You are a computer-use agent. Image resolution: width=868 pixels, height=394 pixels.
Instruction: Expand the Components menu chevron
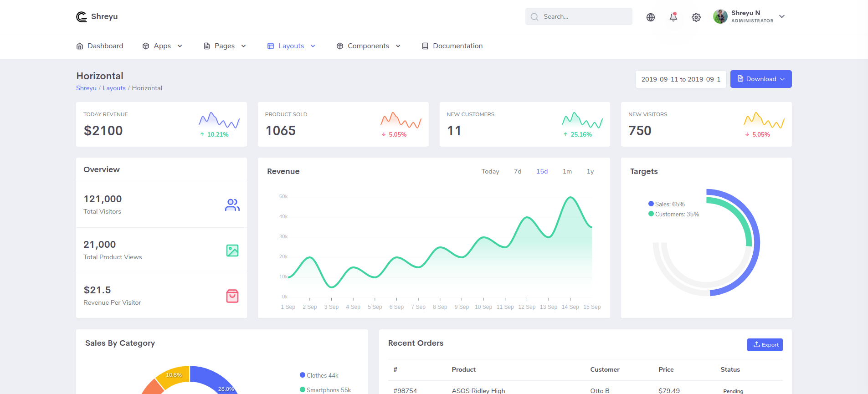click(398, 46)
